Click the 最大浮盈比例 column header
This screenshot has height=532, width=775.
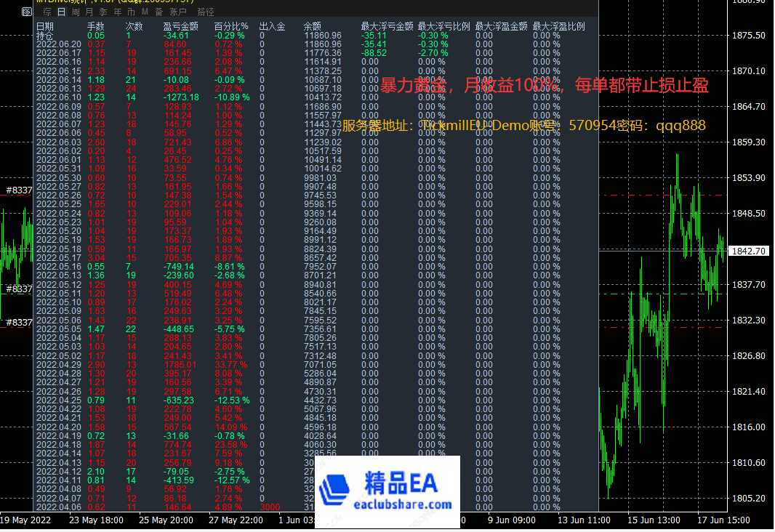coord(559,26)
